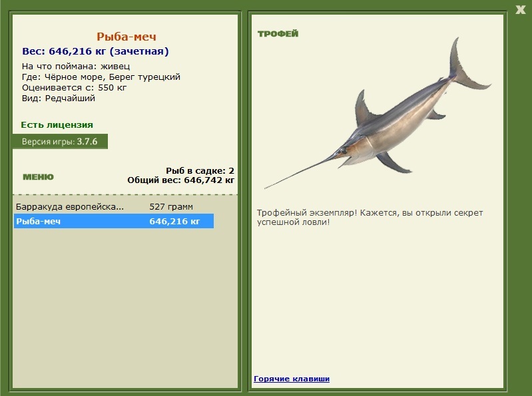
Task: Click the Оценивается с: 550 кг line
Action: (x=74, y=87)
